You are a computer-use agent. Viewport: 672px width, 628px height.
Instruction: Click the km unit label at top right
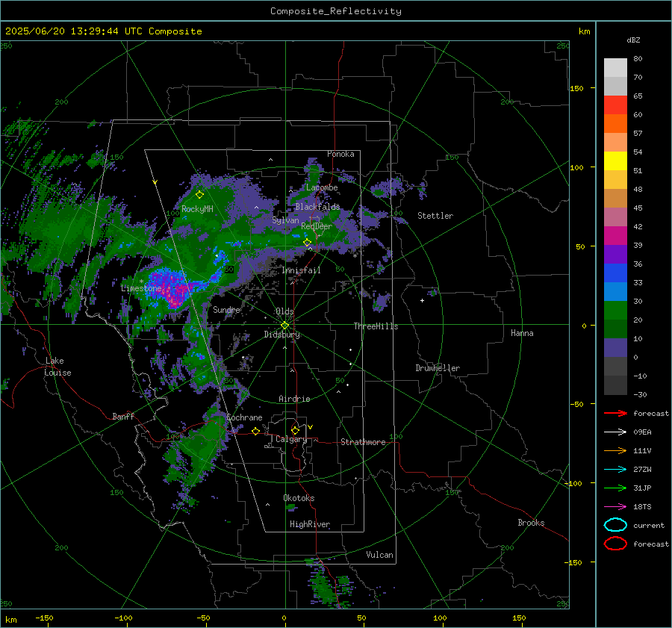[x=584, y=31]
